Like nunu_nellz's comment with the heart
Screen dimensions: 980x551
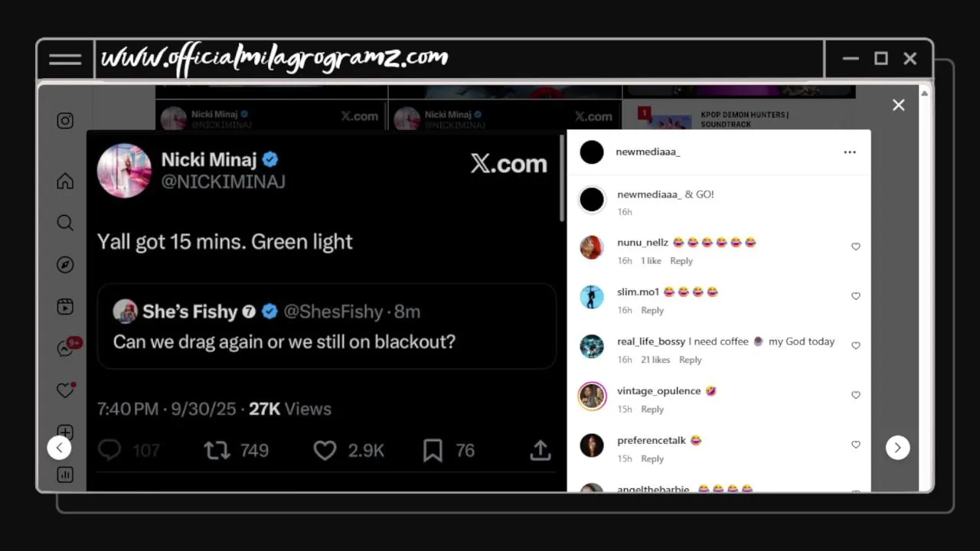point(856,246)
